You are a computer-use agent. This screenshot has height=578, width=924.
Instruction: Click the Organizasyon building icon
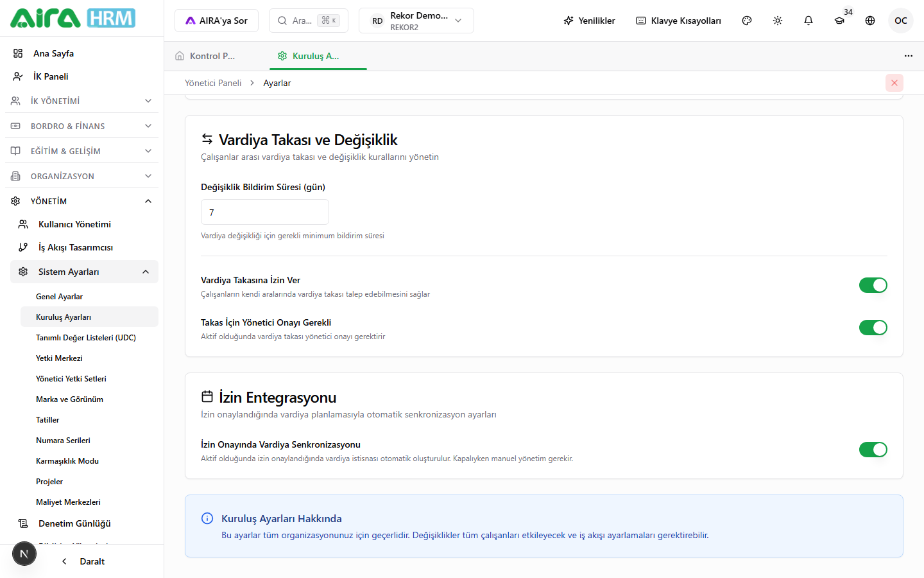[15, 176]
